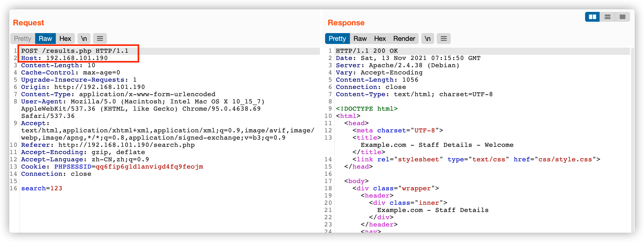644x242 pixels.
Task: Click the Host: 192.168.101.190 header
Action: coord(64,58)
